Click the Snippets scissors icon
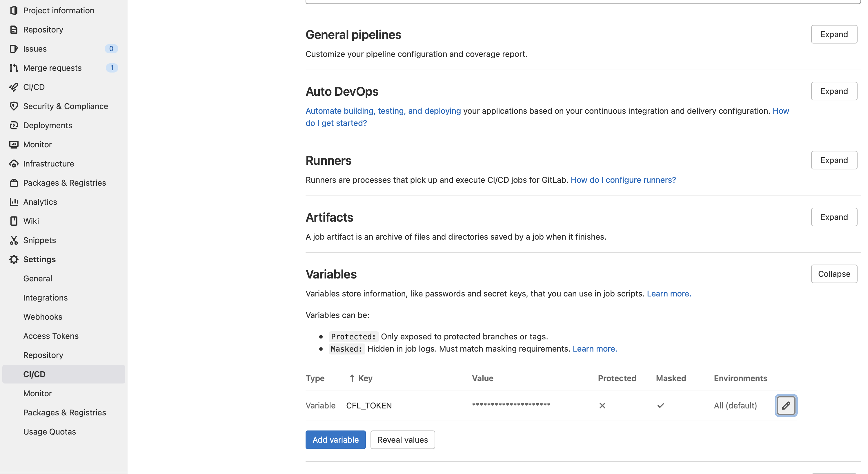The width and height of the screenshot is (868, 474). click(x=14, y=240)
